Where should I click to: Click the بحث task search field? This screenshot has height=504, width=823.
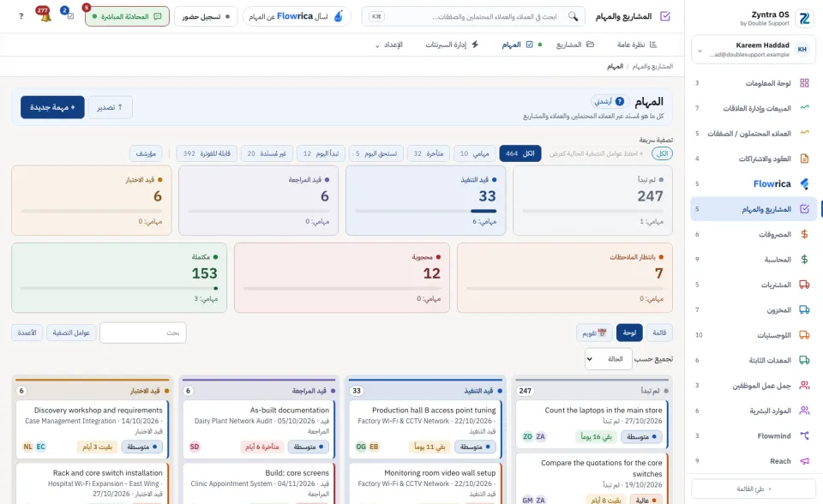(x=143, y=333)
